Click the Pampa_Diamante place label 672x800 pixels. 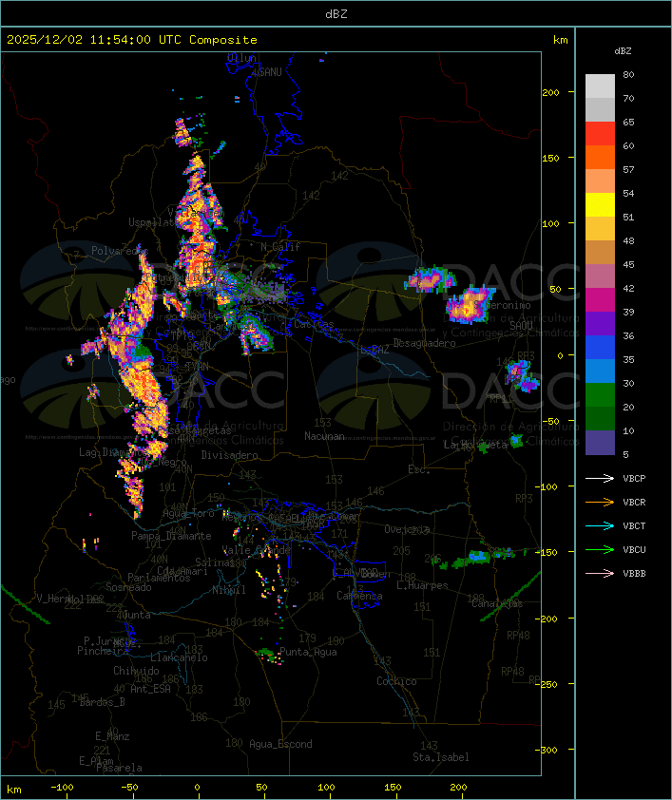click(171, 536)
